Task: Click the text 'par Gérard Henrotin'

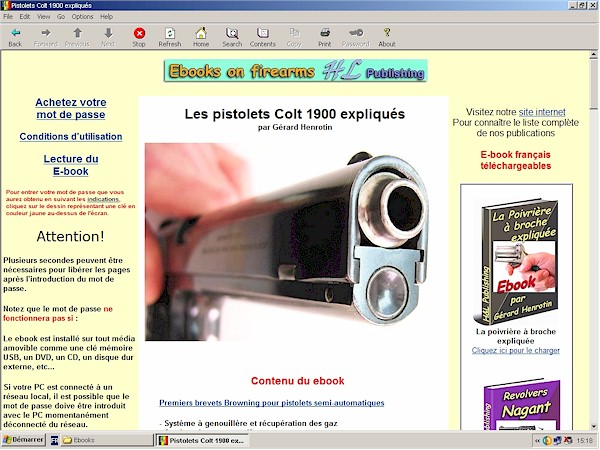Action: 295,127
